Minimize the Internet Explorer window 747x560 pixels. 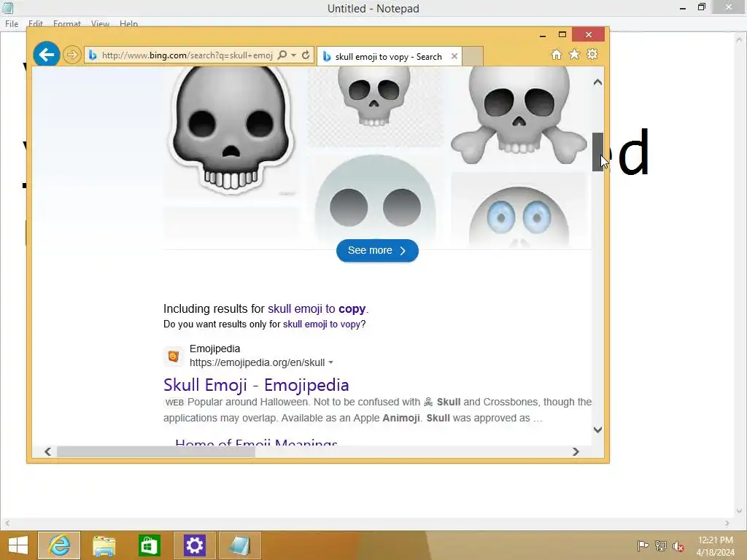pyautogui.click(x=543, y=35)
